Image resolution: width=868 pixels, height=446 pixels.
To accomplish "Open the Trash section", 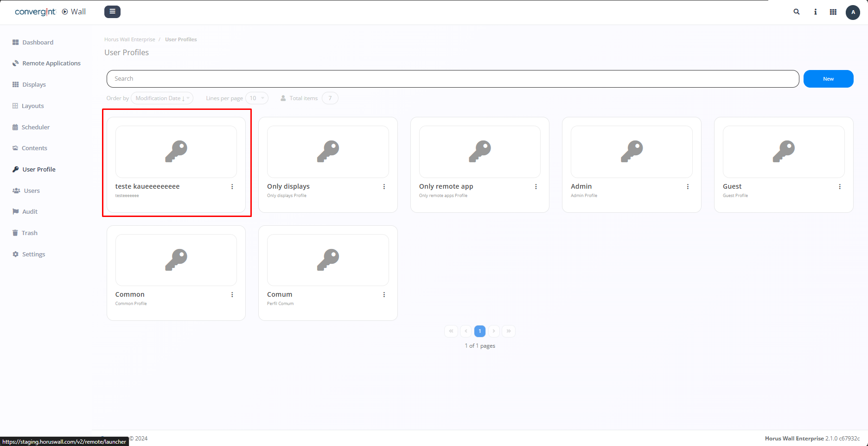I will tap(29, 233).
